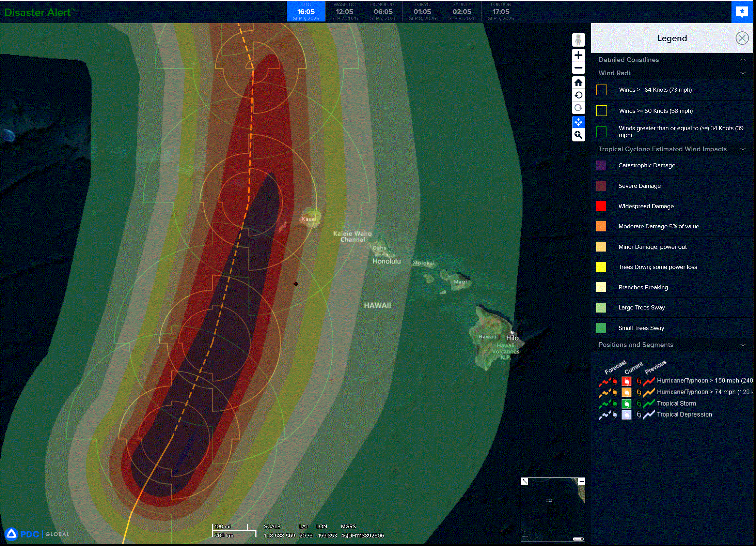Image resolution: width=756 pixels, height=546 pixels.
Task: Activate the magnifier zoom-to-area tool
Action: (x=578, y=135)
